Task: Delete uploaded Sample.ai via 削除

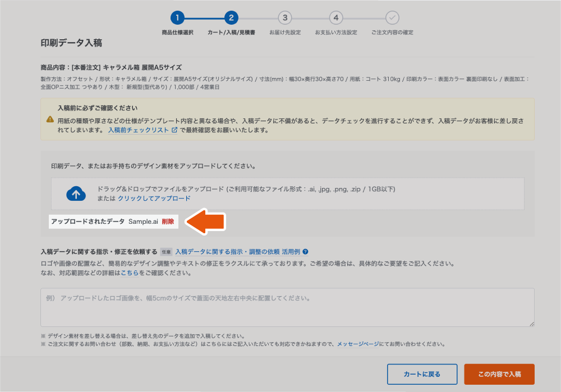Action: pos(168,222)
